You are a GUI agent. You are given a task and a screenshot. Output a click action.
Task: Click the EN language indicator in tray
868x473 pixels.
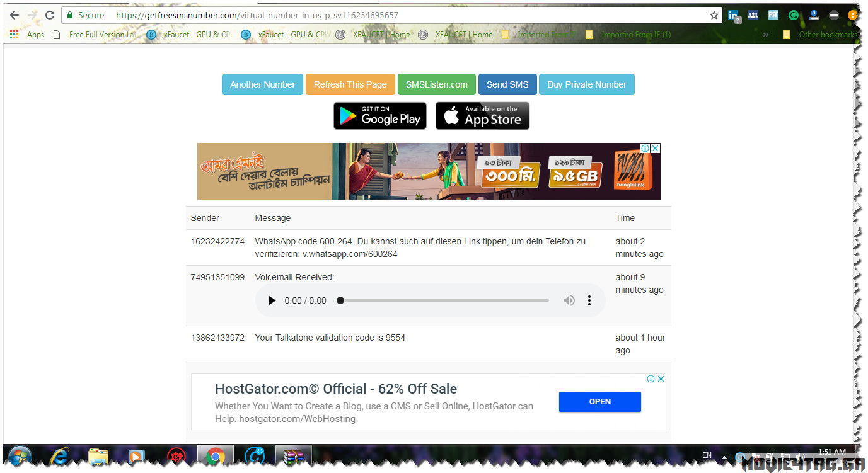(x=707, y=455)
